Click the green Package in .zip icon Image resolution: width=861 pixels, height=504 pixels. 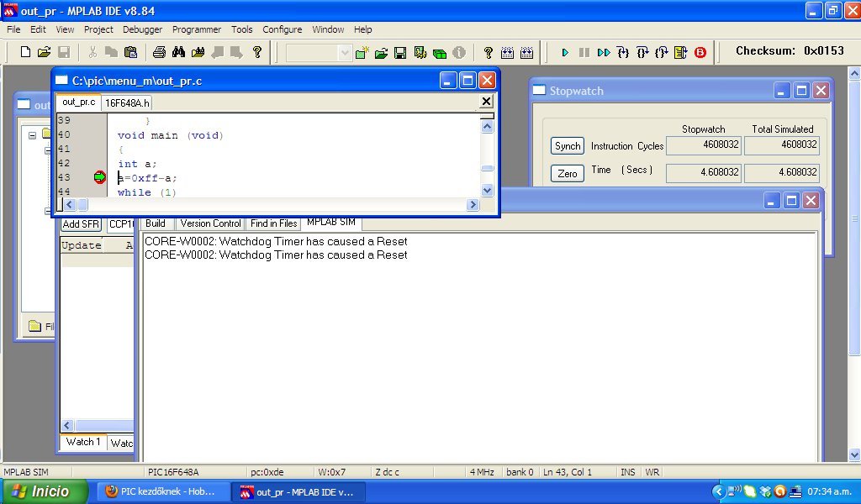[439, 53]
